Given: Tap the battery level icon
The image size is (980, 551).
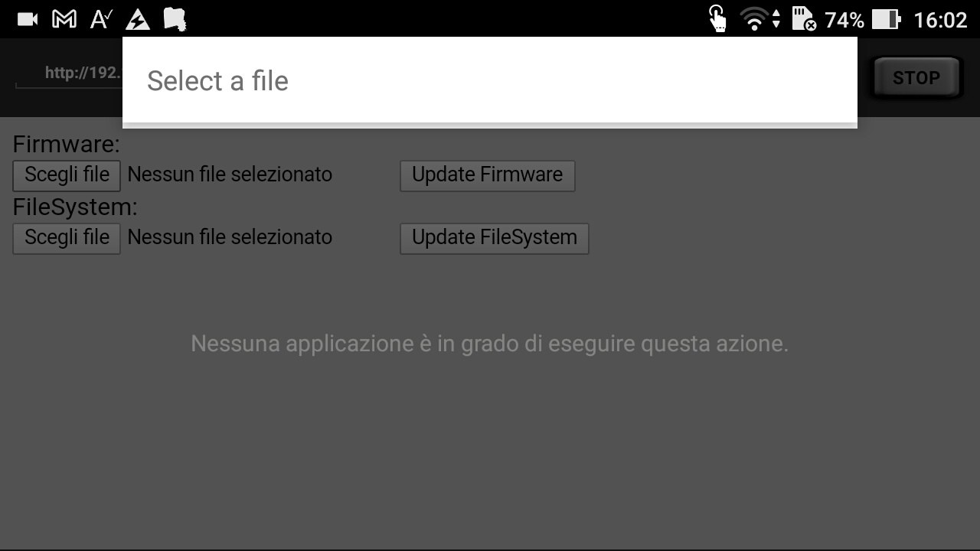Looking at the screenshot, I should pos(887,19).
